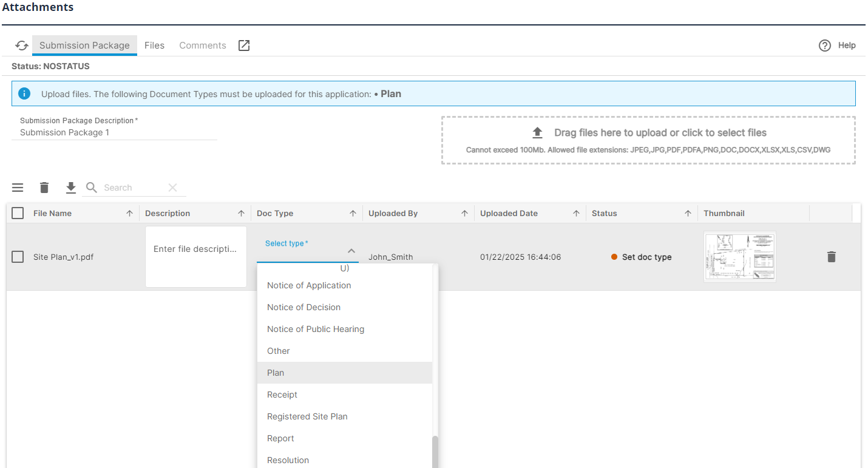Click the download icon in toolbar
This screenshot has width=868, height=468.
pos(71,188)
